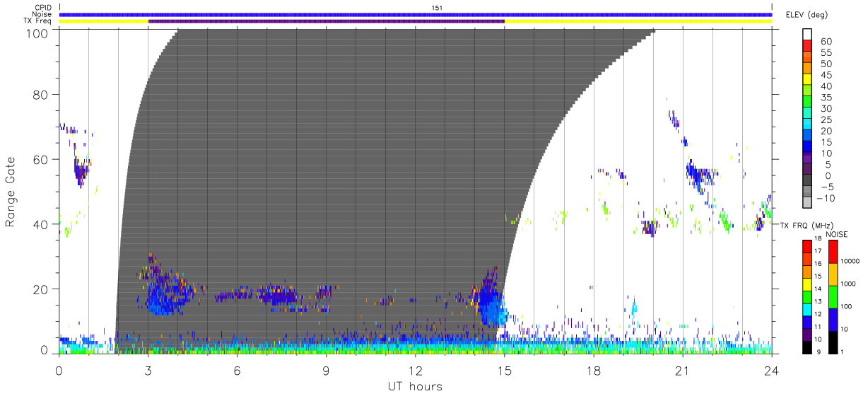Click the black swatch at the bottom of the NOISE bar

point(833,342)
